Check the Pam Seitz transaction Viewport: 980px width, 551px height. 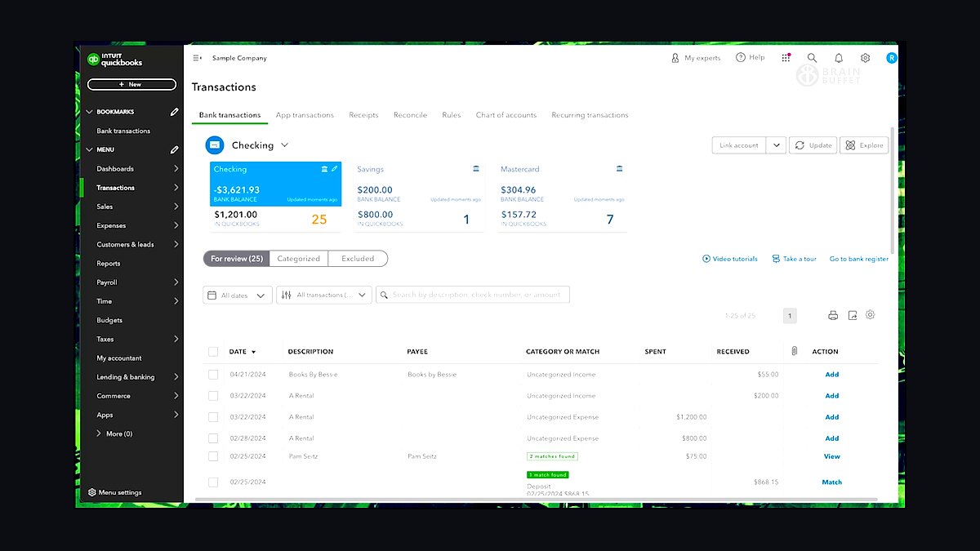click(x=213, y=456)
